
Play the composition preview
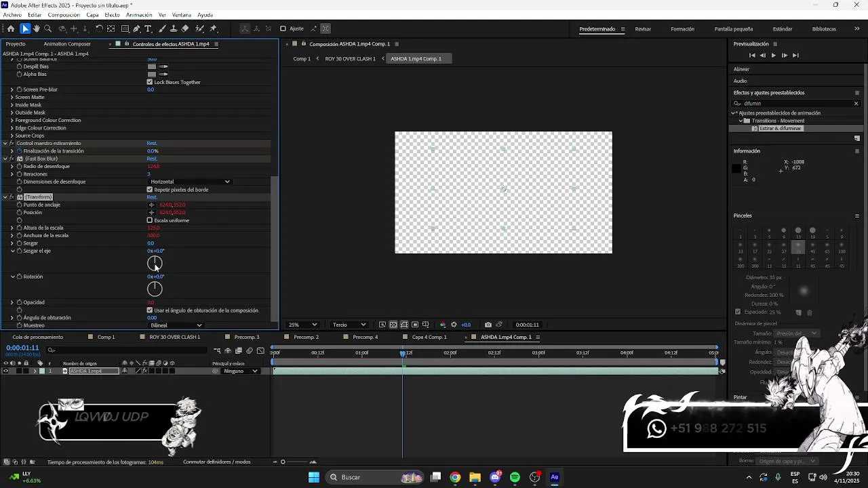(x=774, y=56)
